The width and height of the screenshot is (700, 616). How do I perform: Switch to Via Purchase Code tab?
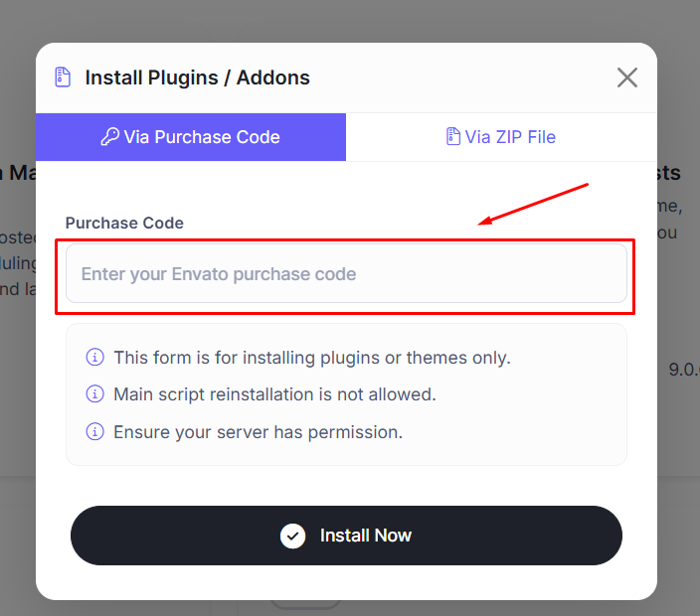[x=191, y=137]
